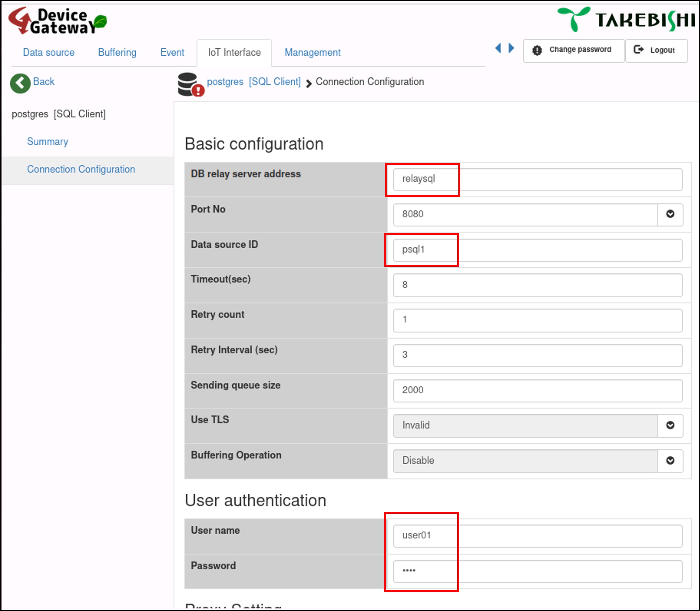Open the Buffering tab
This screenshot has height=611, width=700.
click(x=117, y=53)
